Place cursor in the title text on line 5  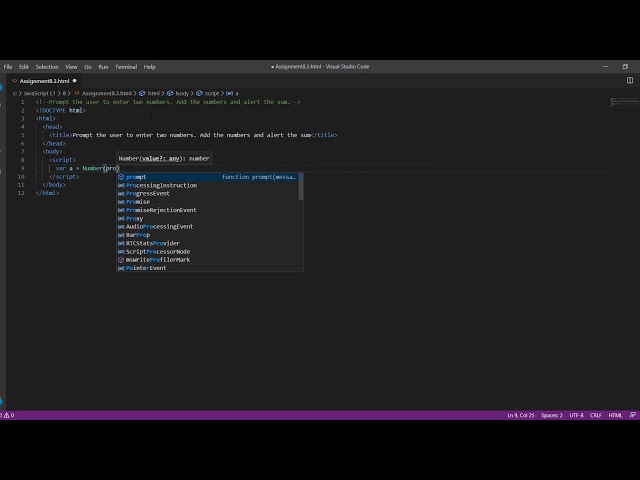coord(192,135)
